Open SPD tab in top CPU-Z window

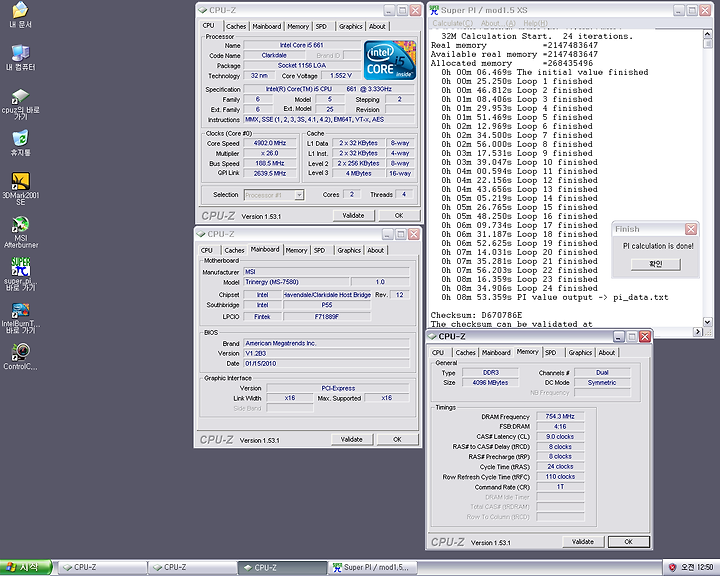pyautogui.click(x=321, y=26)
